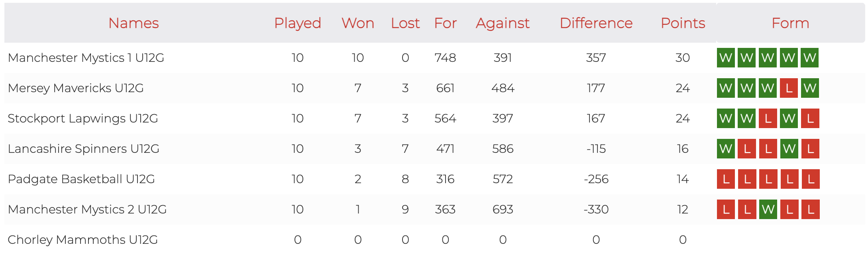Click last W badge in Mersey Mavericks row
Viewport: 868px width, 257px height.
point(810,88)
